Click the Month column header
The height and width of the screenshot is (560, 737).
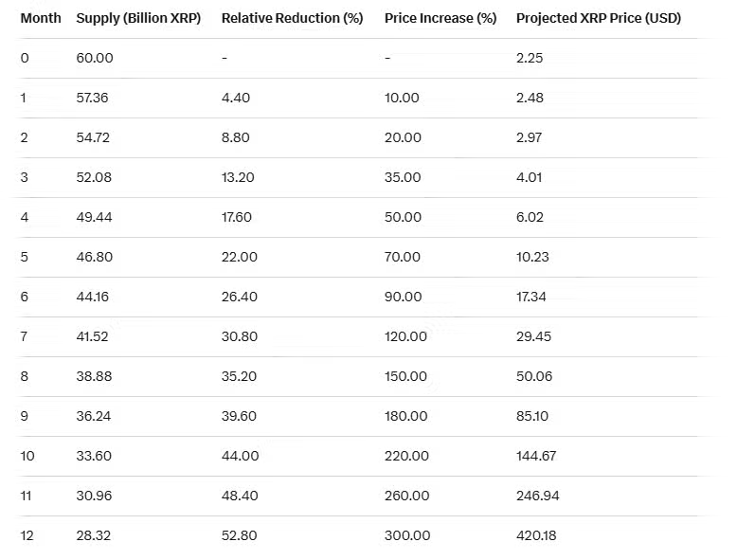tap(41, 18)
